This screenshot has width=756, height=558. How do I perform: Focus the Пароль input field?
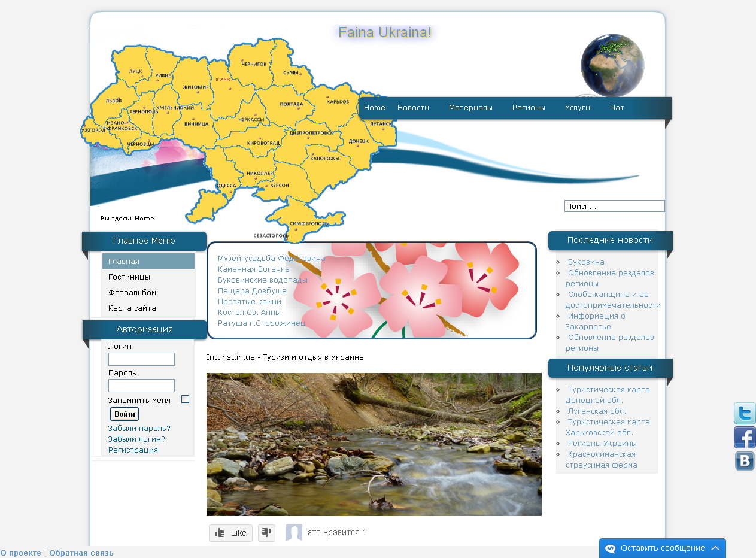(x=141, y=386)
